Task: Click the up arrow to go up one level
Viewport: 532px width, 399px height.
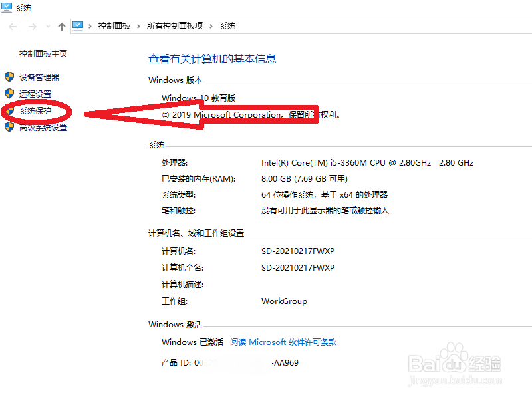Action: (61, 26)
